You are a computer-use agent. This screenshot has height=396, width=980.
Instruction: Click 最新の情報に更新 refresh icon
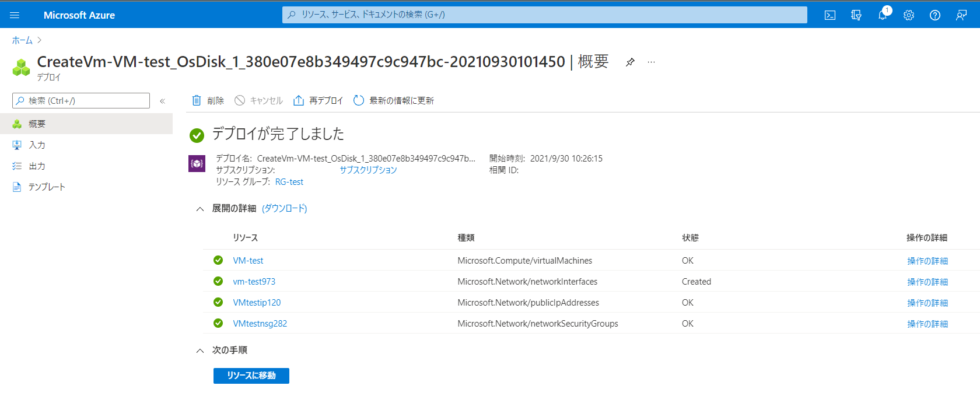tap(359, 100)
